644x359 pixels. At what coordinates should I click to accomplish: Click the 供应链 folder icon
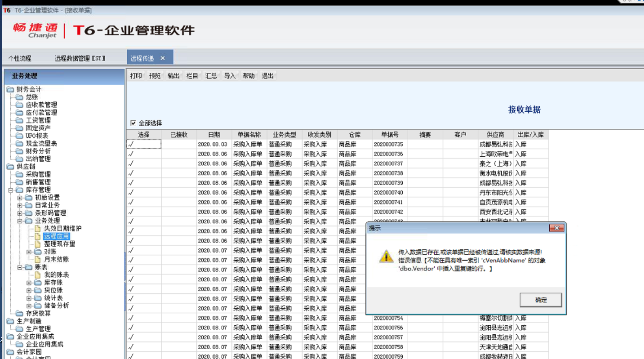(10, 166)
